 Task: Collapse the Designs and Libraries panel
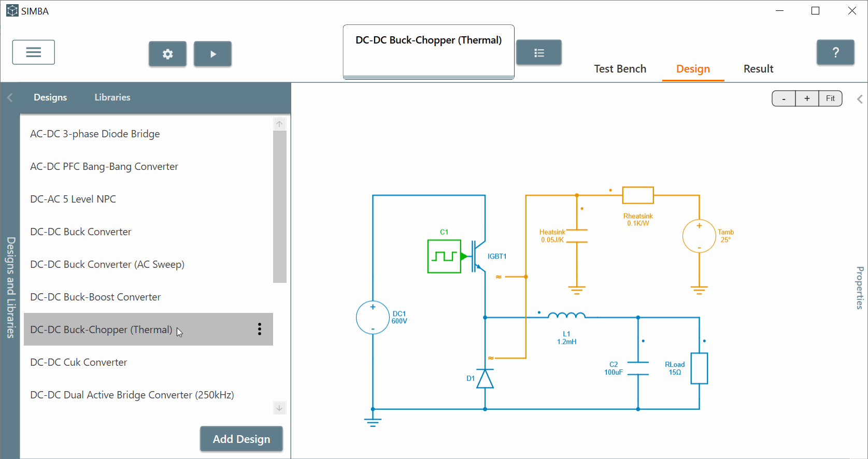(10, 97)
